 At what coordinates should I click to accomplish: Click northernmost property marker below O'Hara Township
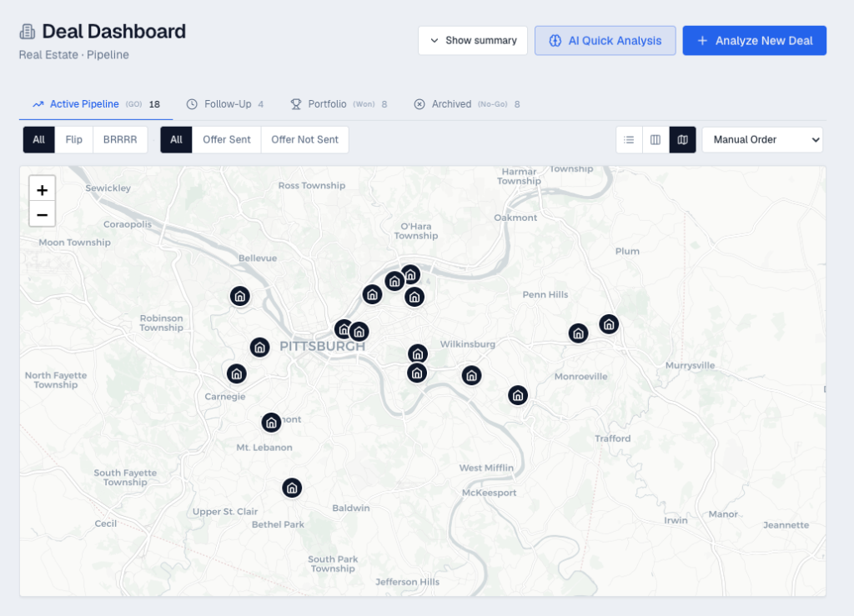410,274
